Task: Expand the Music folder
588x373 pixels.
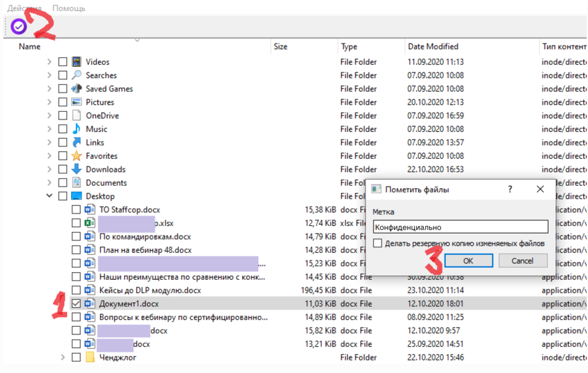Action: click(x=49, y=129)
